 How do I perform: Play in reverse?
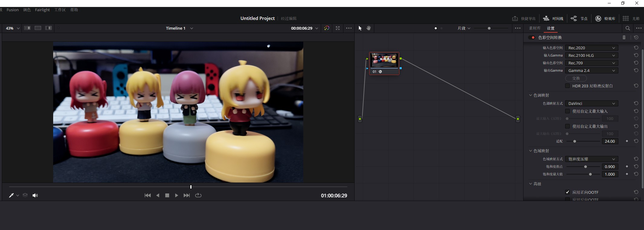[158, 195]
